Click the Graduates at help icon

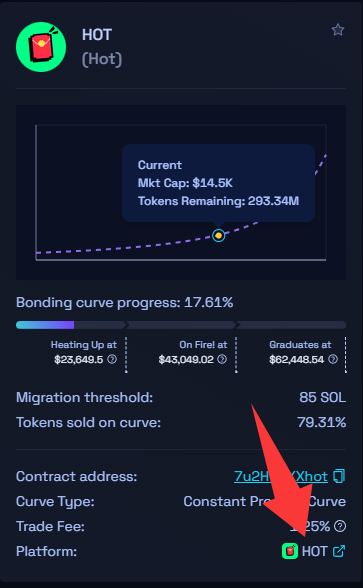pos(333,359)
